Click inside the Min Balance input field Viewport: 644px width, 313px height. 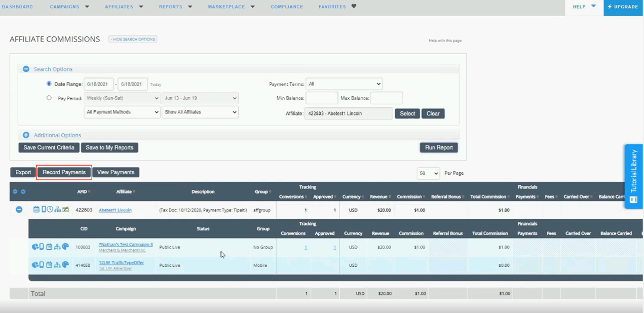click(x=322, y=98)
